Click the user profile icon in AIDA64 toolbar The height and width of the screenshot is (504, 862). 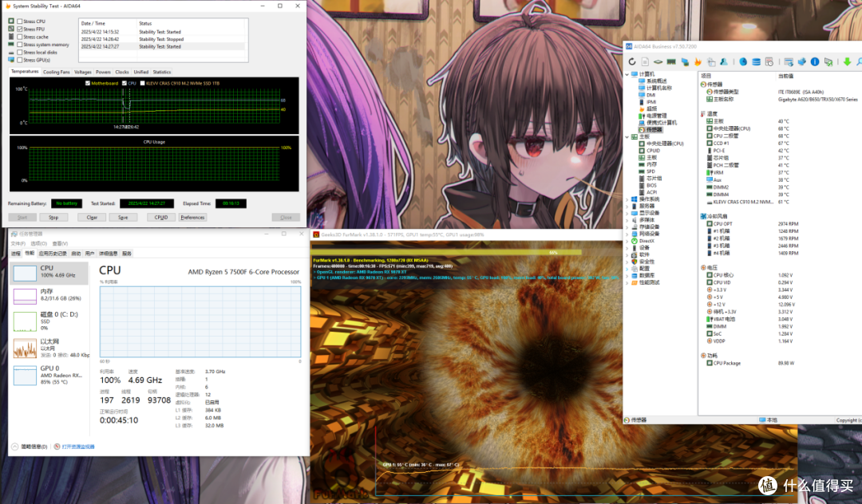pos(724,62)
